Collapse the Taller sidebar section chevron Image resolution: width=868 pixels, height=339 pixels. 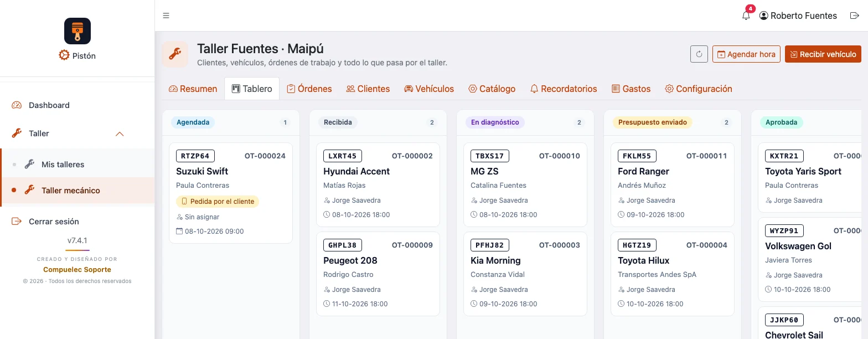[120, 133]
